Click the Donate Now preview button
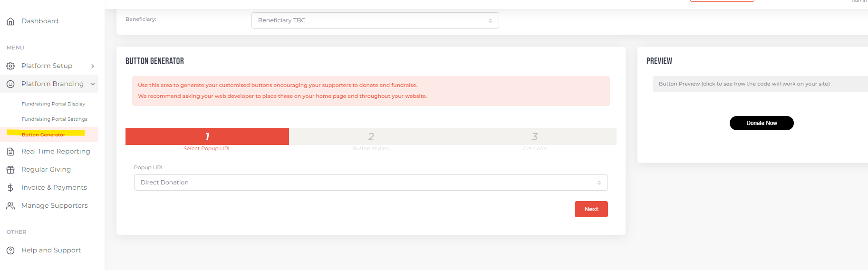The width and height of the screenshot is (868, 270). click(761, 123)
